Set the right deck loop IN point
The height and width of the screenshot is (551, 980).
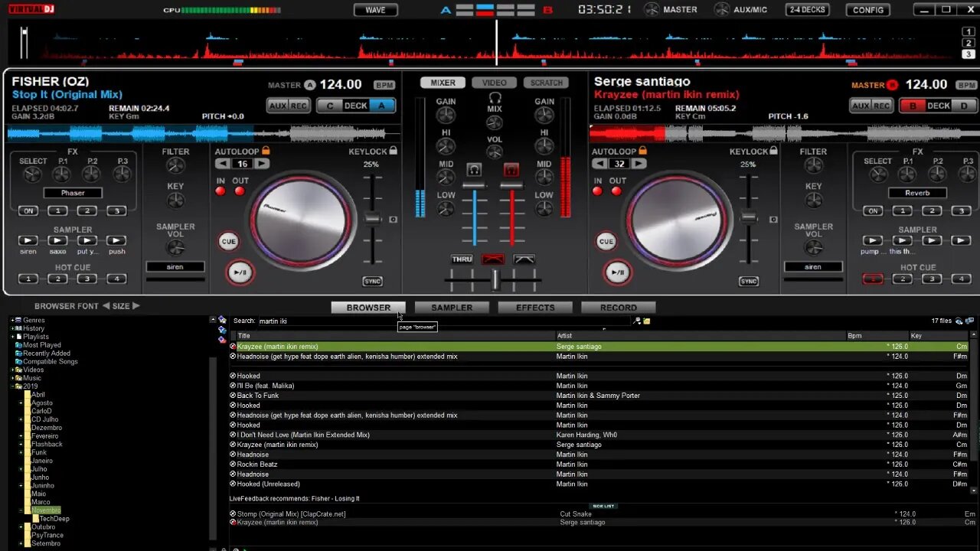click(598, 191)
